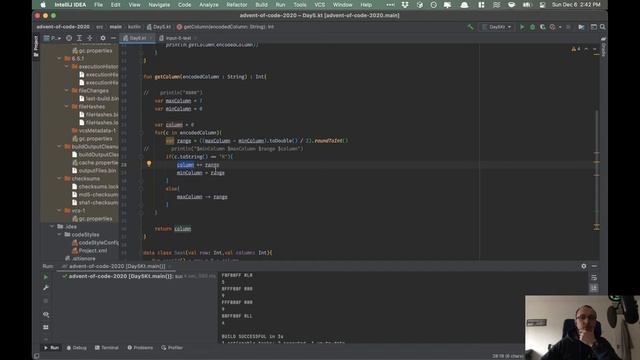
Task: Click advent-of-code-2020 breadcrumb
Action: (63, 27)
